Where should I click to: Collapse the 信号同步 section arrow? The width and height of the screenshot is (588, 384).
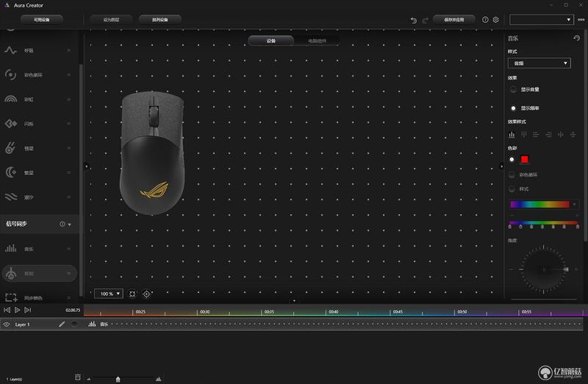coord(70,224)
